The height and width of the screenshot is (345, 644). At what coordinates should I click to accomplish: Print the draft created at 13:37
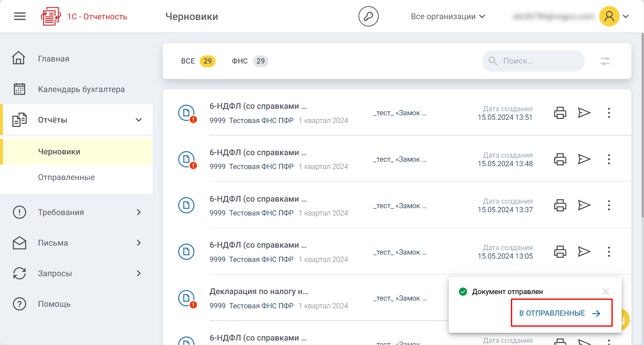coord(560,205)
